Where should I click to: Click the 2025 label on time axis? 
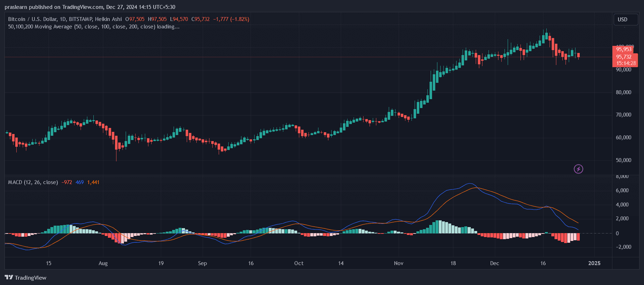pos(594,263)
